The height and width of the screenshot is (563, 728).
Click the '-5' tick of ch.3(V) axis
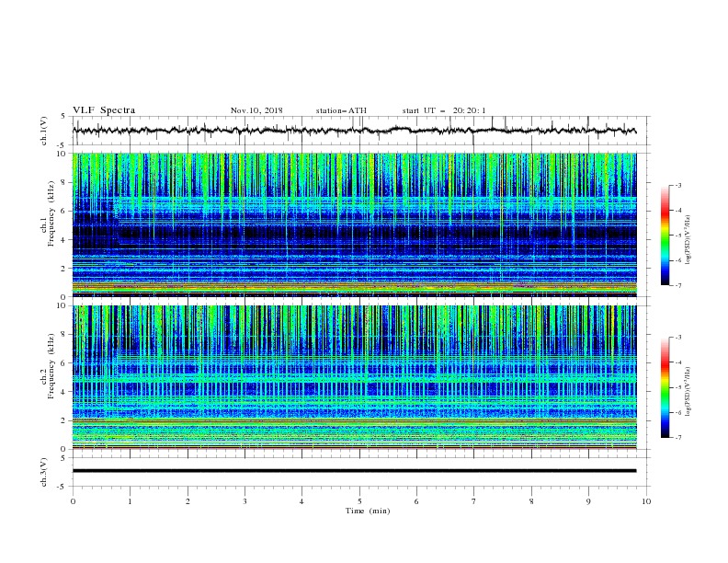click(62, 487)
